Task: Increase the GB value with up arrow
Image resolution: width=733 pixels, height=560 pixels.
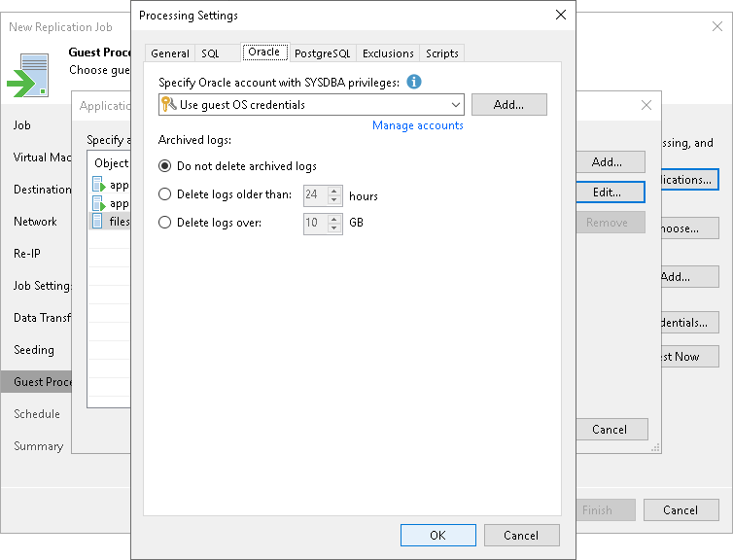Action: tap(333, 219)
